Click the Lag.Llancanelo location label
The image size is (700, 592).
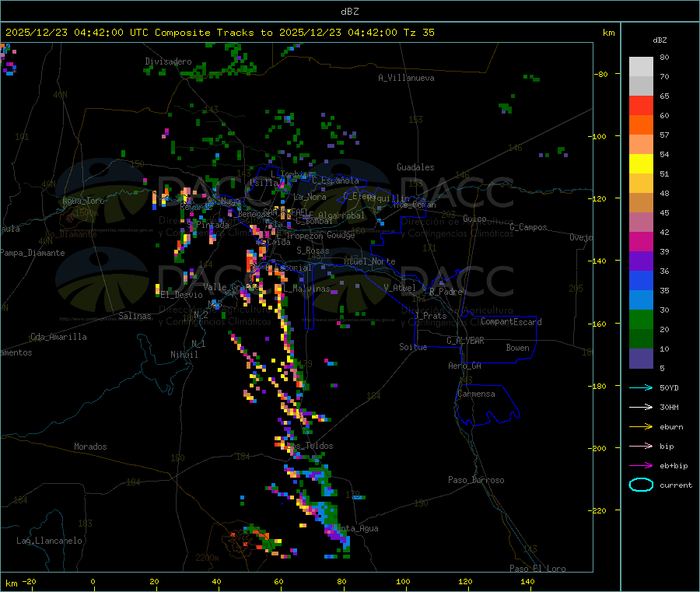[x=50, y=541]
